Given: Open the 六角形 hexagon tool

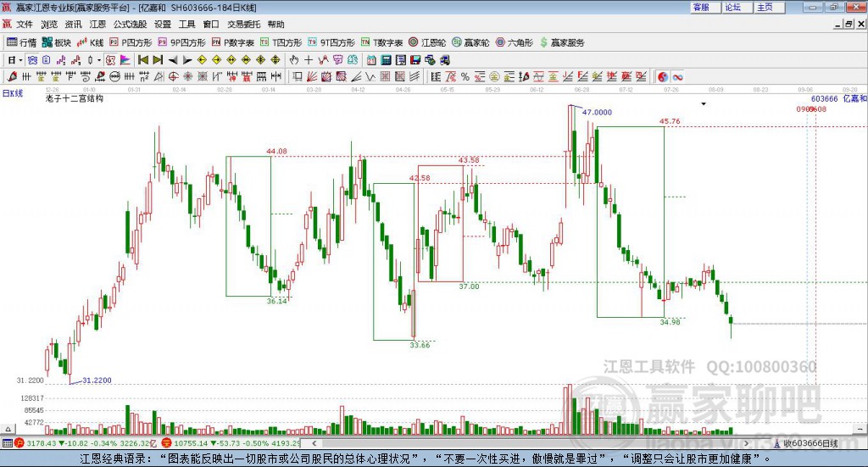Looking at the screenshot, I should (515, 42).
